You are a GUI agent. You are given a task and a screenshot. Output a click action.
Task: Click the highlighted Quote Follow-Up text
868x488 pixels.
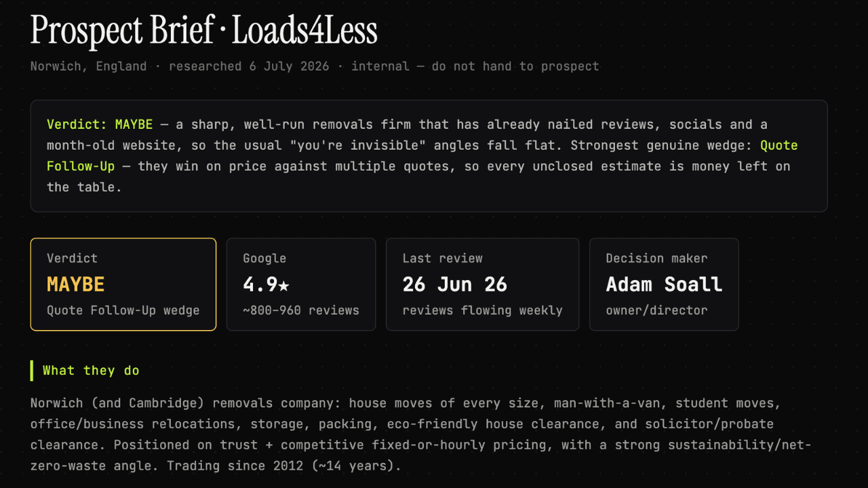pos(422,155)
